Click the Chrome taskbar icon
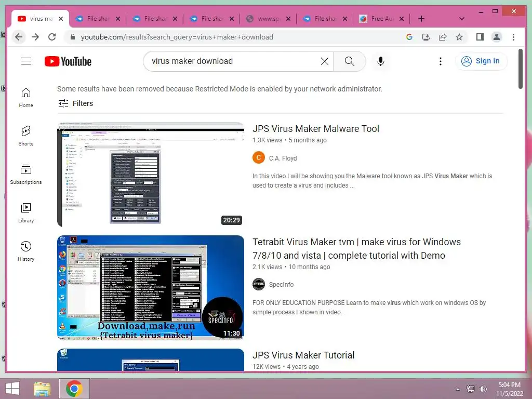532x399 pixels. [74, 389]
